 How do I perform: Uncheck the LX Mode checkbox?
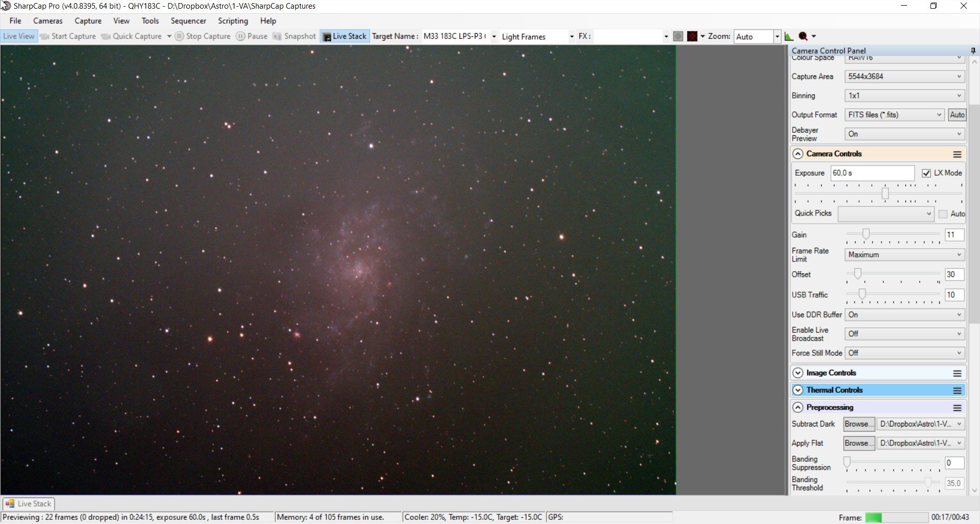(926, 173)
